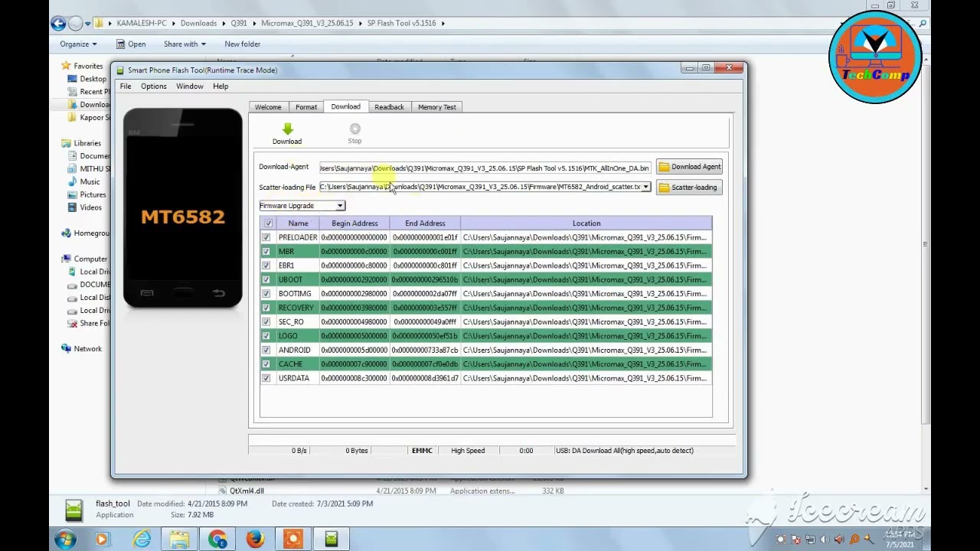Image resolution: width=980 pixels, height=551 pixels.
Task: Uncheck the BOOTIMG partition checkbox
Action: [x=266, y=294]
